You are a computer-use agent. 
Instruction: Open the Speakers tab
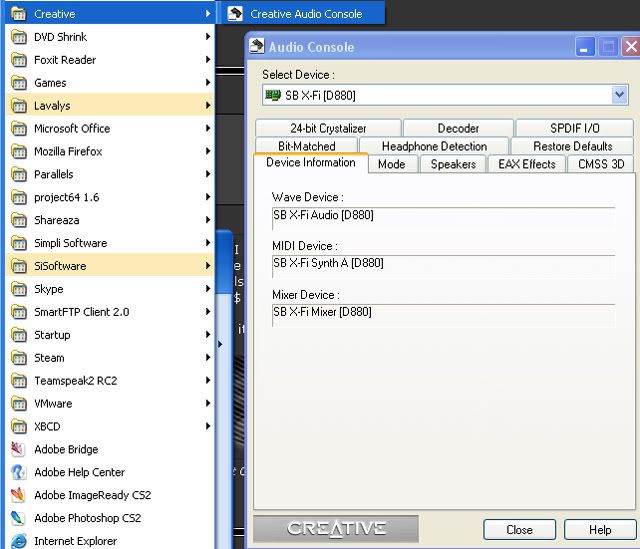pyautogui.click(x=453, y=164)
